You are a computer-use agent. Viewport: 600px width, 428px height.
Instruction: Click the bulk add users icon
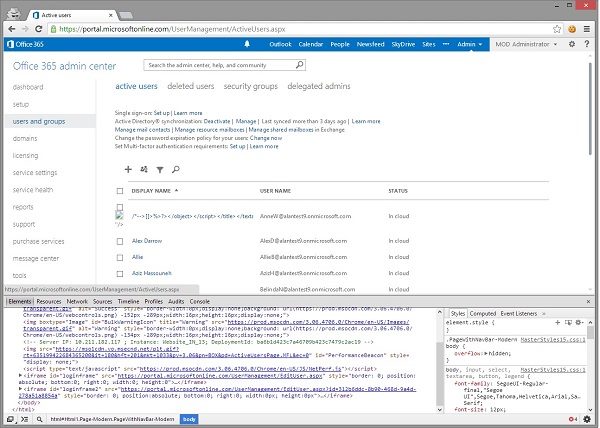[x=144, y=169]
